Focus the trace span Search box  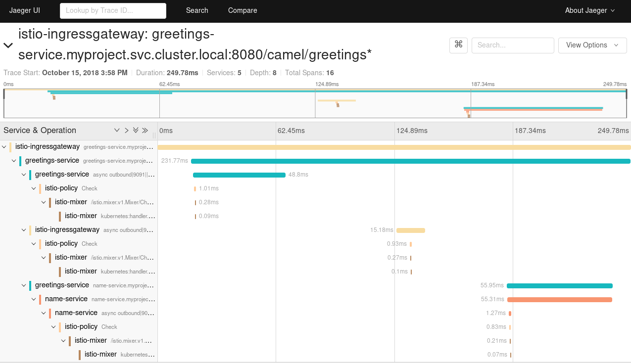pyautogui.click(x=513, y=45)
